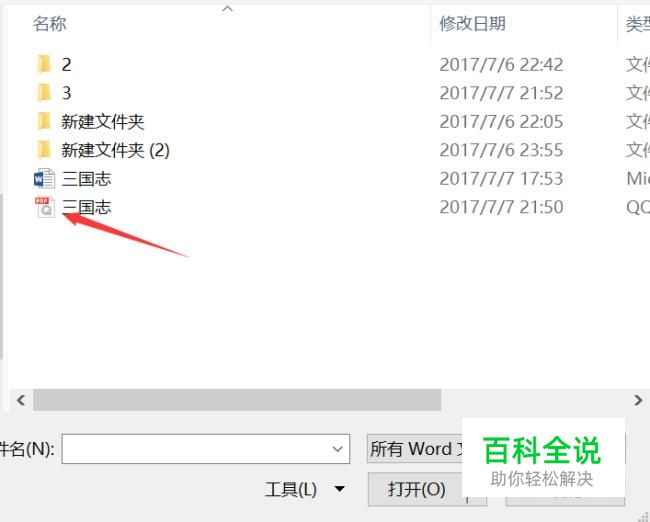Click the right scroll arrow of the horizontal scrollbar
650x522 pixels.
click(638, 400)
